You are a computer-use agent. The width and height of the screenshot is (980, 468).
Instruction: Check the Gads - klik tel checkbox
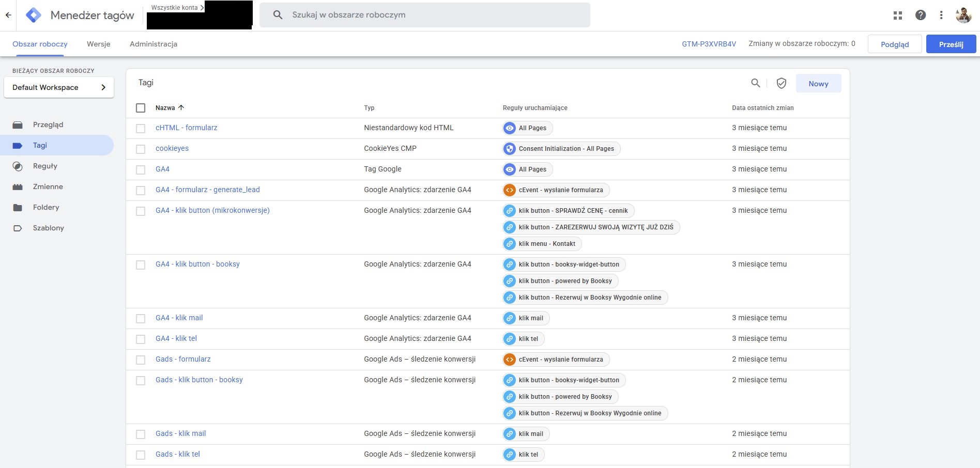pos(141,455)
